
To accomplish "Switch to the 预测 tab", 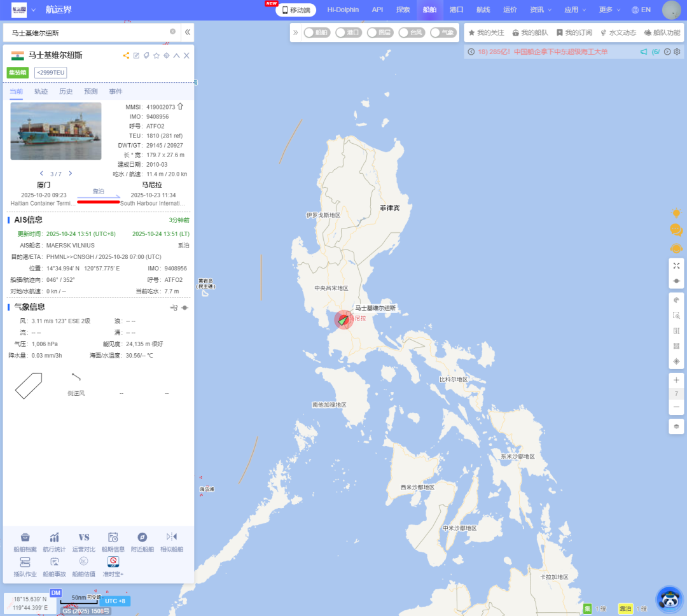I will tap(91, 91).
